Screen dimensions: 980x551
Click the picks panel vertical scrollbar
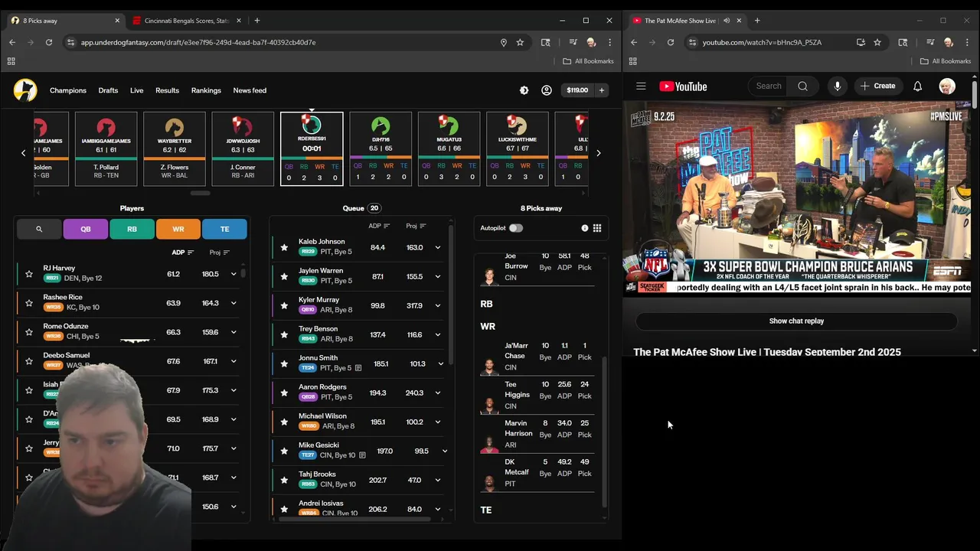(603, 432)
